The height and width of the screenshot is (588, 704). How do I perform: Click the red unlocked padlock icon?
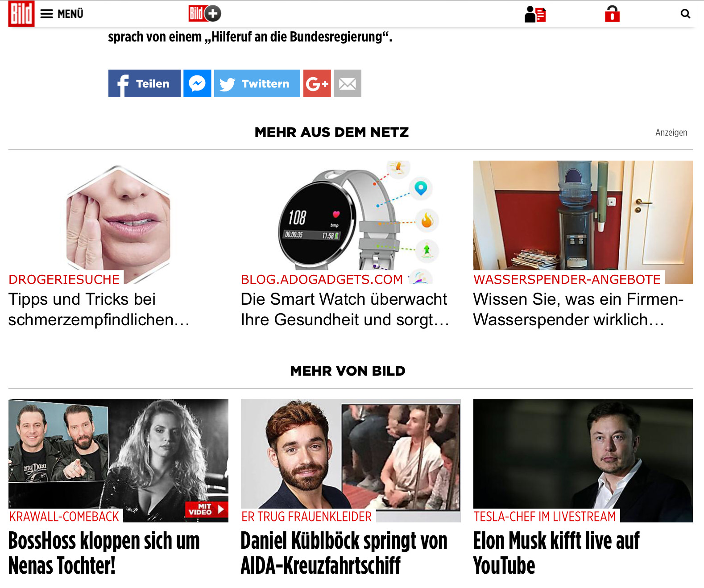click(x=612, y=14)
